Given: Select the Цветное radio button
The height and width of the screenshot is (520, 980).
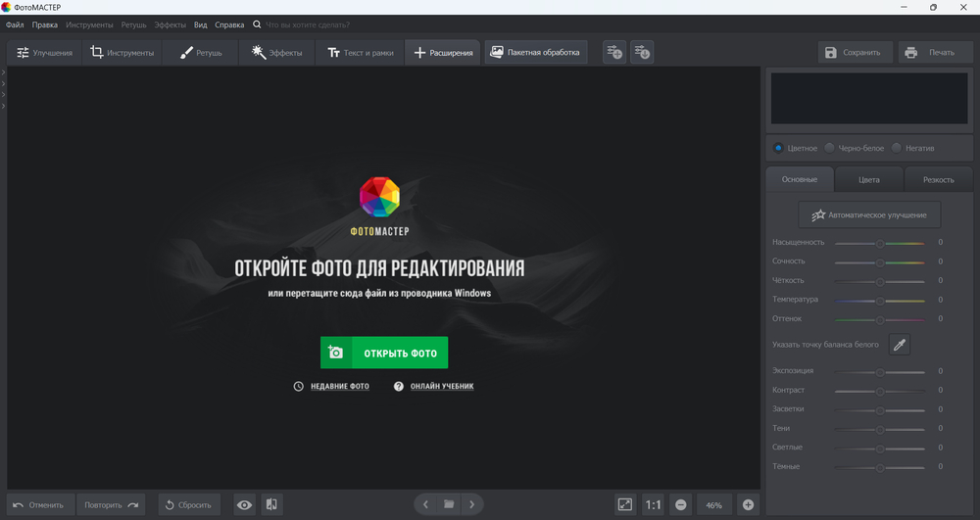Looking at the screenshot, I should tap(778, 148).
